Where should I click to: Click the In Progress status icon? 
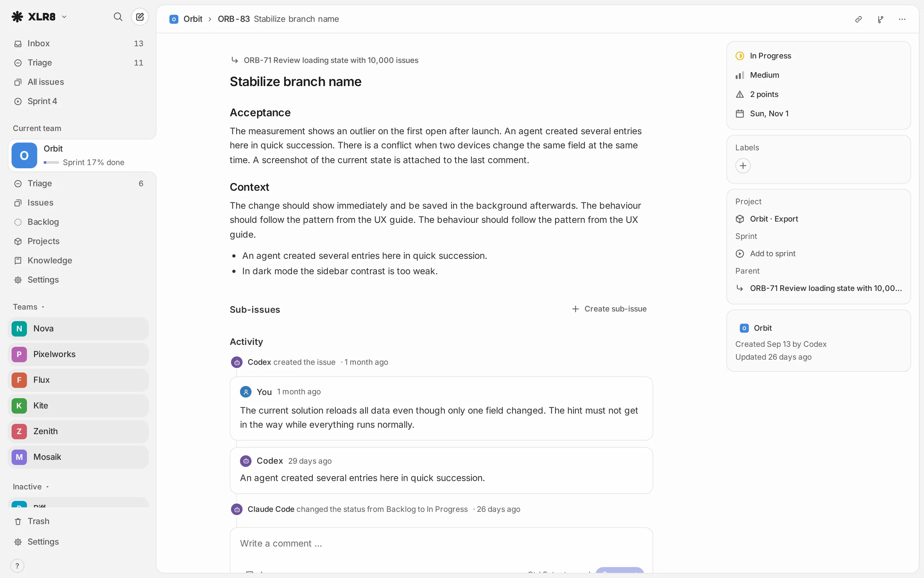coord(740,56)
